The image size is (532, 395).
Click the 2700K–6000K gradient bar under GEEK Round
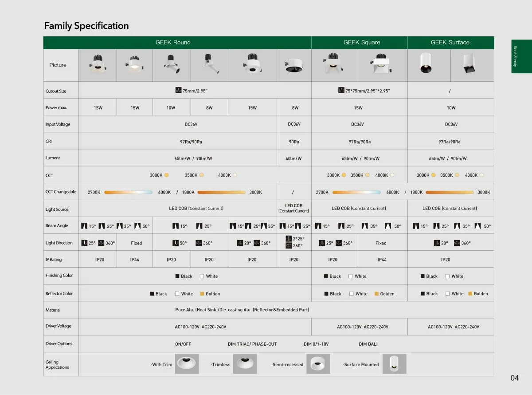[x=129, y=192]
